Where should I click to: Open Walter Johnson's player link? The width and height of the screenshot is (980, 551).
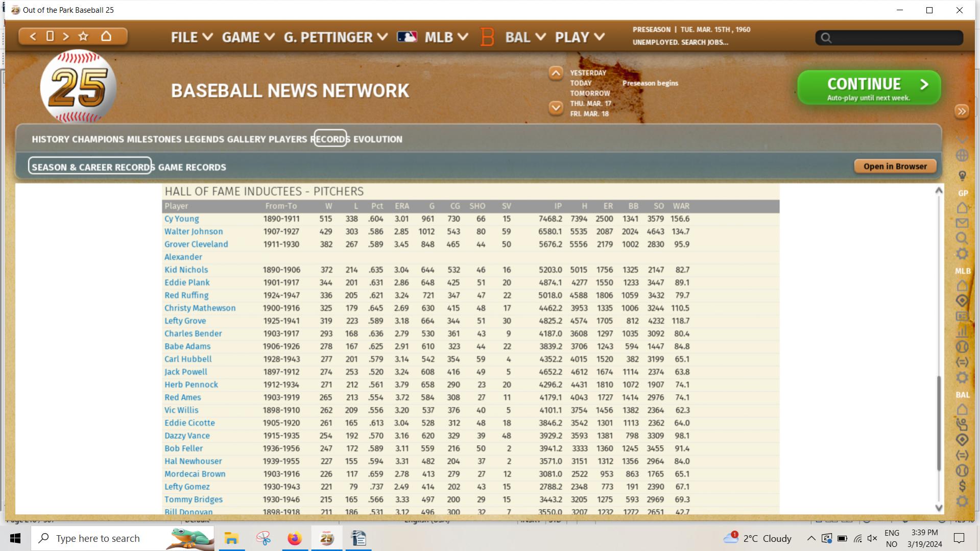194,232
